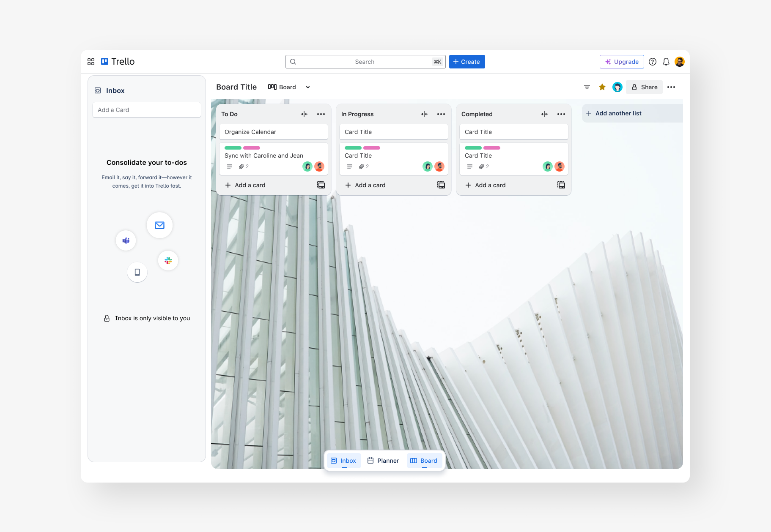Add a card to the To Do list
Viewport: 771px width, 532px height.
click(245, 185)
